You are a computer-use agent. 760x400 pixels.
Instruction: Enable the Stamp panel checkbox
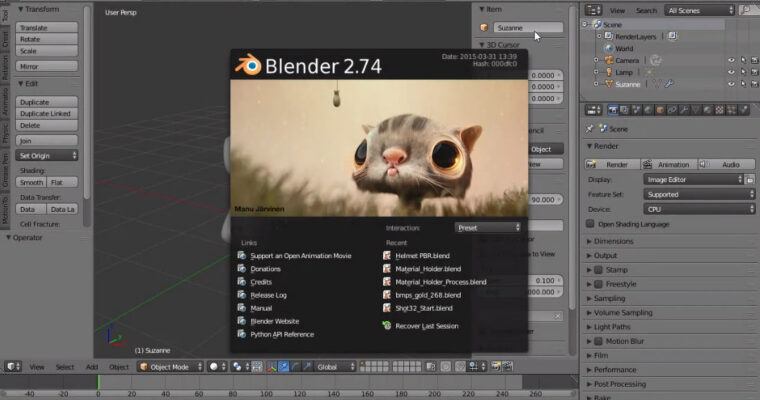[599, 270]
